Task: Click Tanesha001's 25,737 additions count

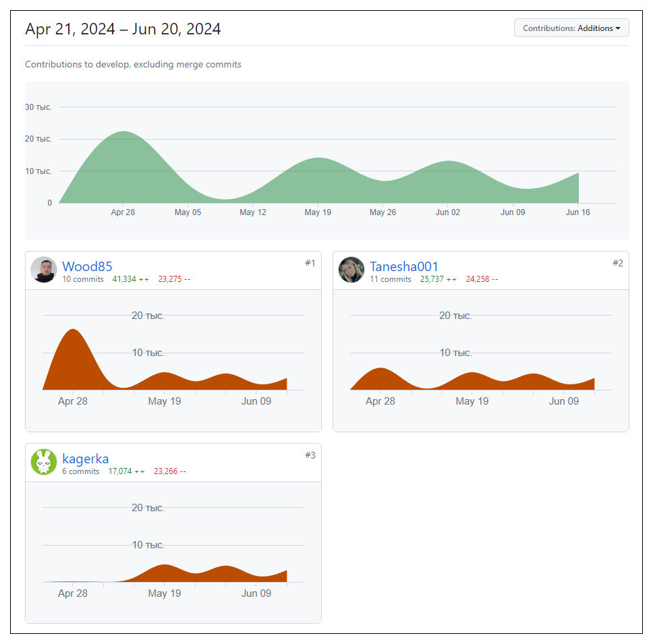Action: coord(438,279)
